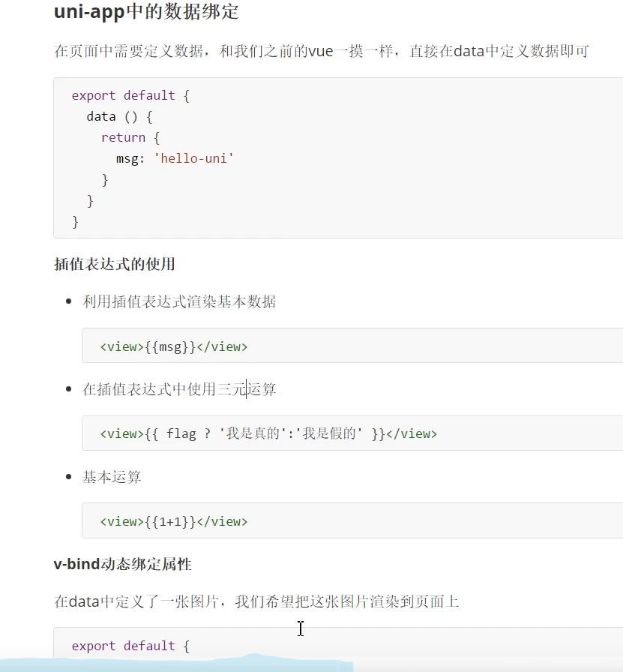Viewport: 623px width, 672px height.
Task: Click the bullet '在插值表达式中使用三元运算'
Action: point(179,389)
